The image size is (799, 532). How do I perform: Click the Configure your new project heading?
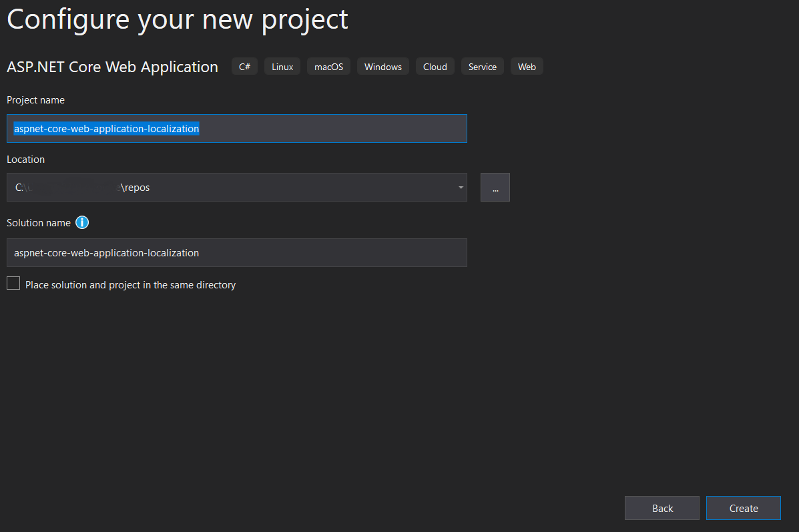point(178,19)
